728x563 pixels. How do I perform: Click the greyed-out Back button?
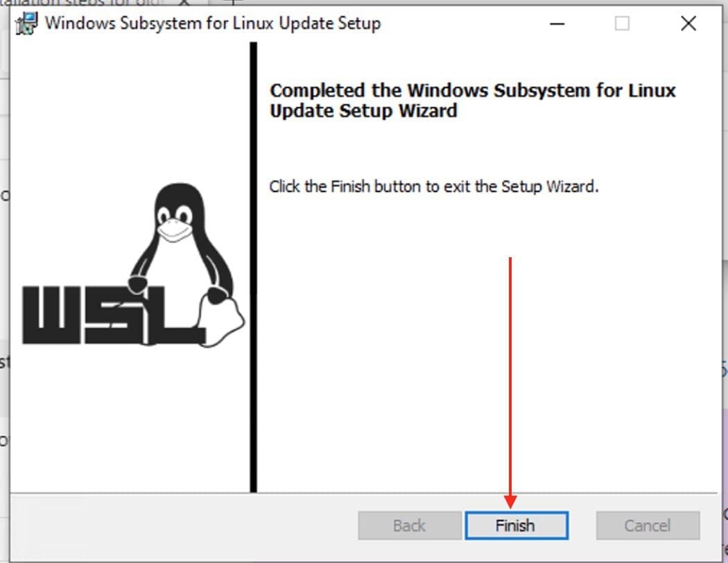[410, 526]
